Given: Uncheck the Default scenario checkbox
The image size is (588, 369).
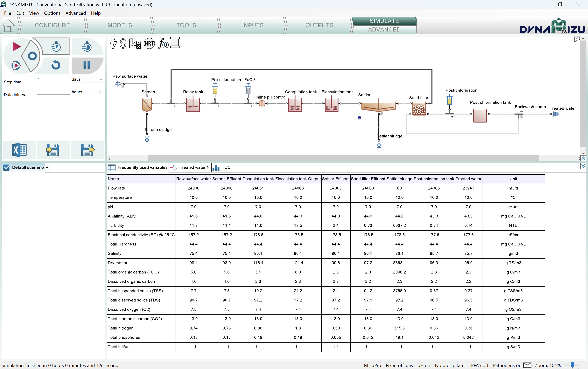Looking at the screenshot, I should point(7,167).
